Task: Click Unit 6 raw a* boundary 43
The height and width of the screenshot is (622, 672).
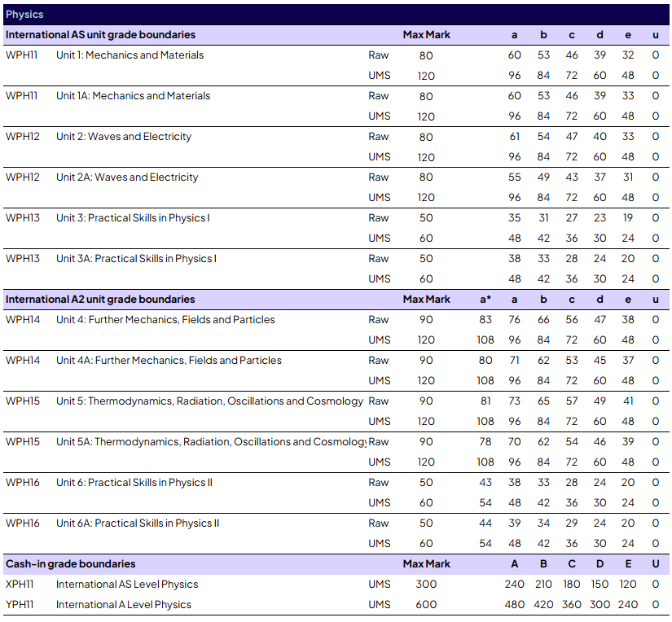Action: (485, 483)
